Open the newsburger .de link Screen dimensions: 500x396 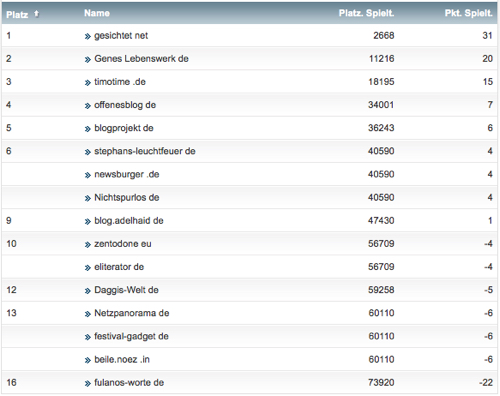point(127,174)
